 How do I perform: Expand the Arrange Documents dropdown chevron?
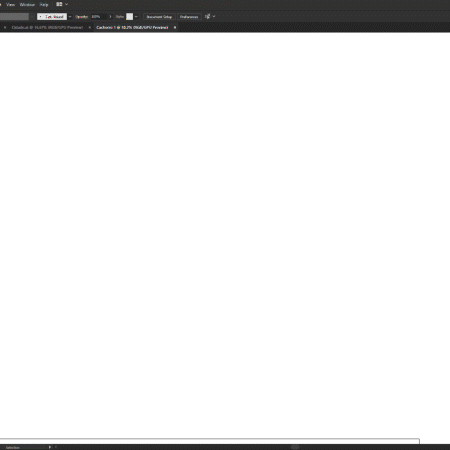pyautogui.click(x=67, y=4)
